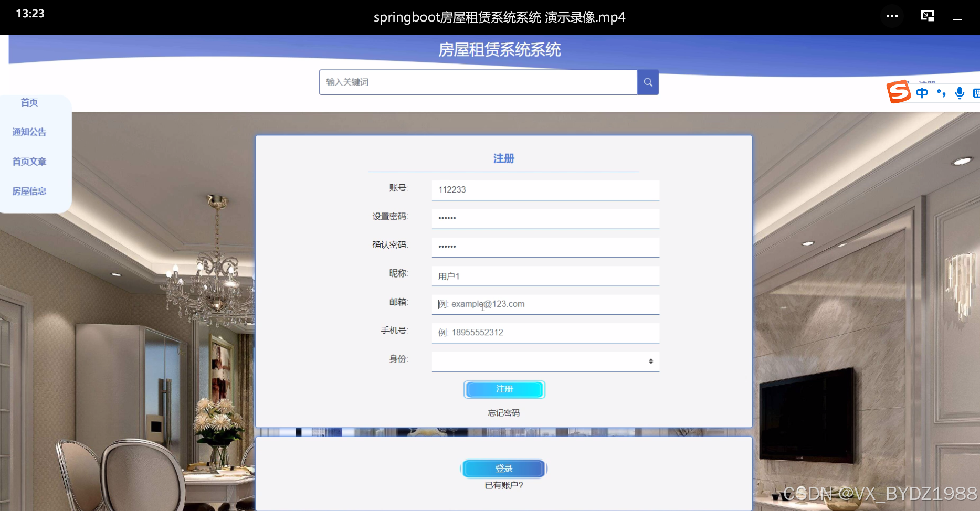This screenshot has height=511, width=980.
Task: Switch video to picture-in-picture mode
Action: (x=928, y=16)
